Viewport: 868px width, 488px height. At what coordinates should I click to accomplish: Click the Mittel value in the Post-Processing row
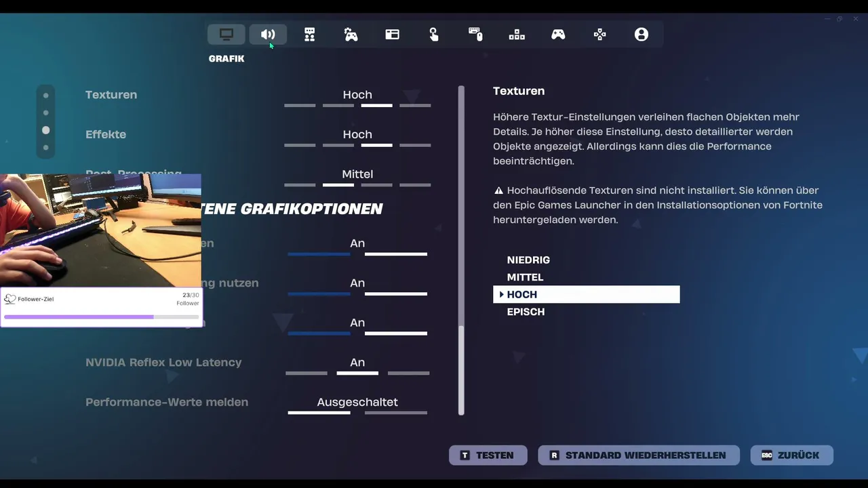point(357,174)
